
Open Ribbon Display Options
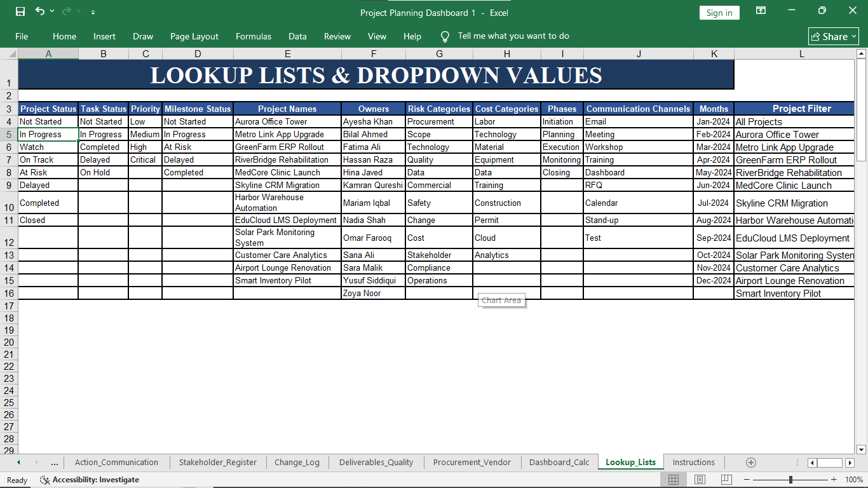click(x=761, y=11)
